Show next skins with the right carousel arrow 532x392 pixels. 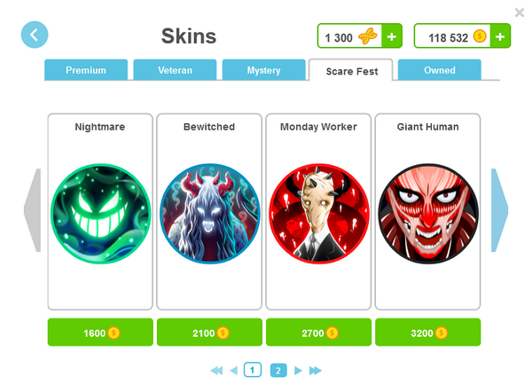coord(499,210)
